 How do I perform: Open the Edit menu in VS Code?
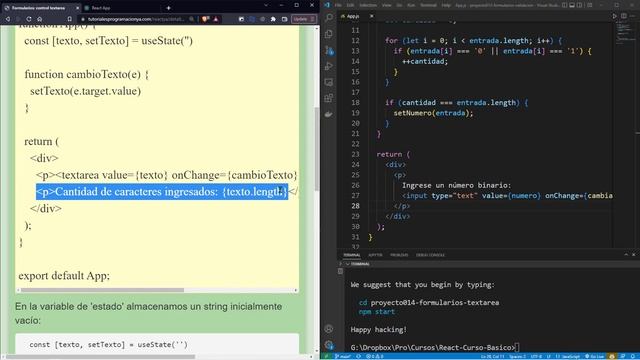pos(350,5)
